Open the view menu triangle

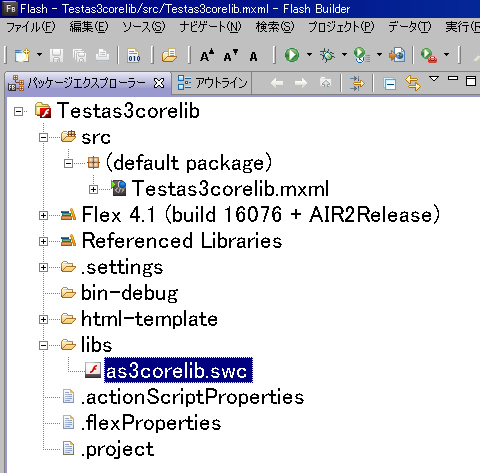pyautogui.click(x=434, y=79)
